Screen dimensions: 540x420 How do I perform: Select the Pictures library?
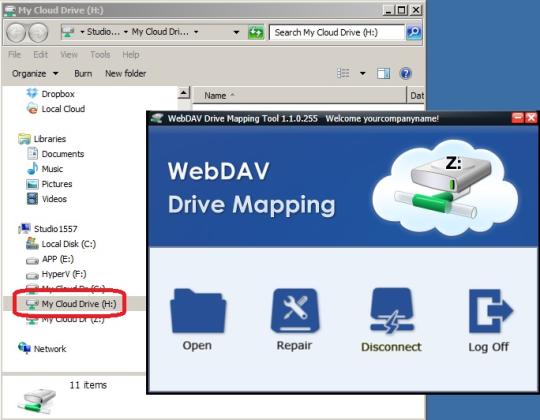pyautogui.click(x=57, y=184)
